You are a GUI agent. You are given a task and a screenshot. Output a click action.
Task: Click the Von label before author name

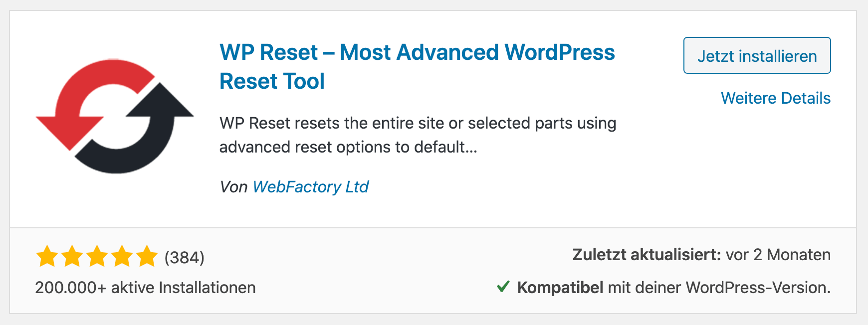[233, 187]
